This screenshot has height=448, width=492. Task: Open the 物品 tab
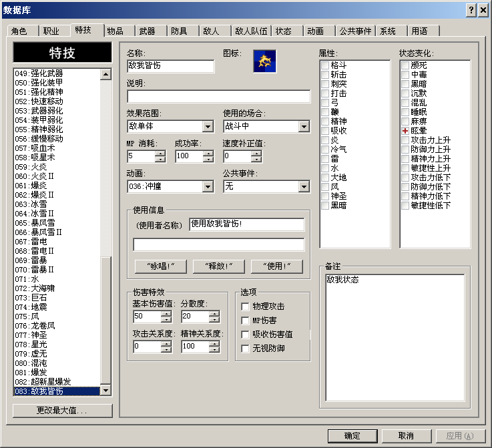click(119, 31)
